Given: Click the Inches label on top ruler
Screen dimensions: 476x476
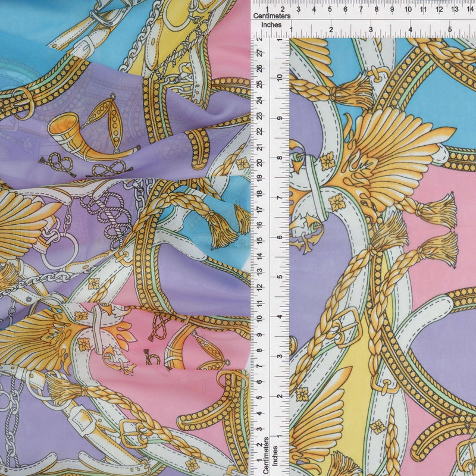Looking at the screenshot, I should pyautogui.click(x=271, y=25).
